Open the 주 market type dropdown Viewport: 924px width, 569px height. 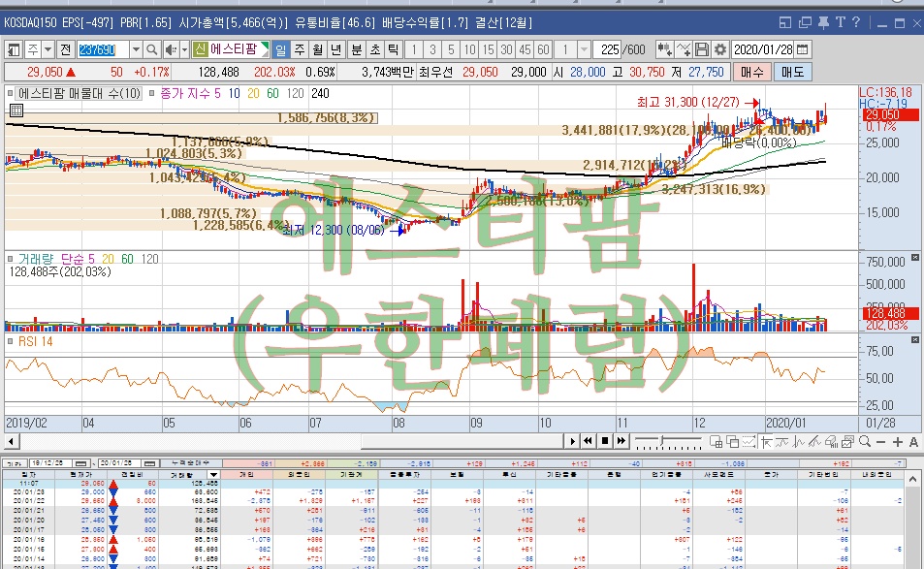[x=48, y=49]
